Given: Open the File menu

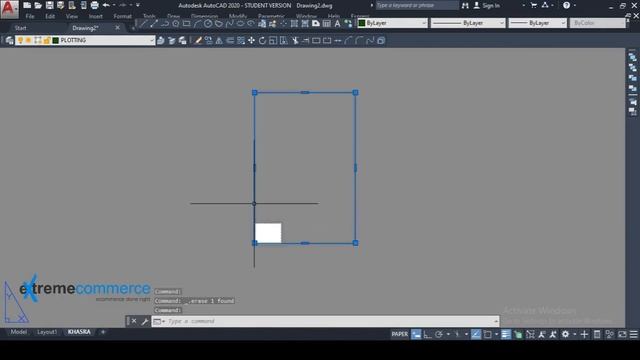Looking at the screenshot, I should [30, 16].
